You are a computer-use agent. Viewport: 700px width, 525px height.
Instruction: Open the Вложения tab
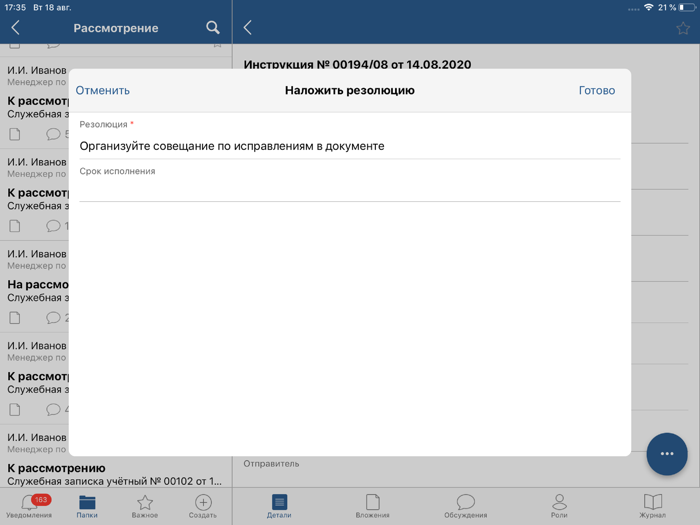click(x=372, y=506)
